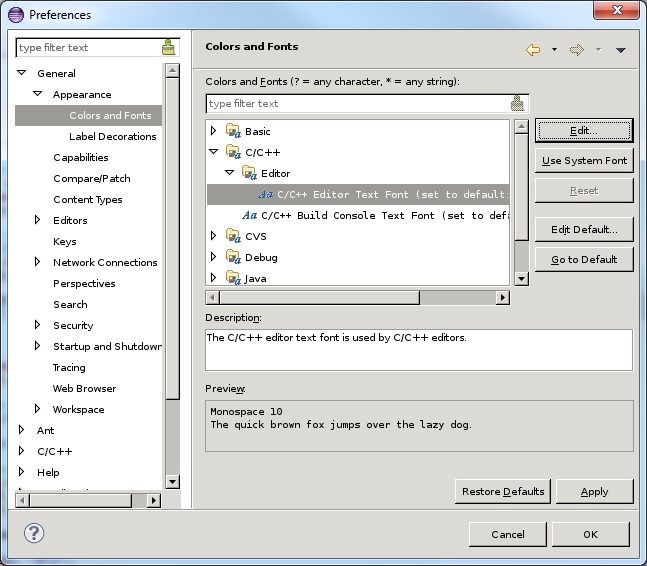Collapse the C/C++ fonts category
This screenshot has height=566, width=647.
pyautogui.click(x=213, y=152)
